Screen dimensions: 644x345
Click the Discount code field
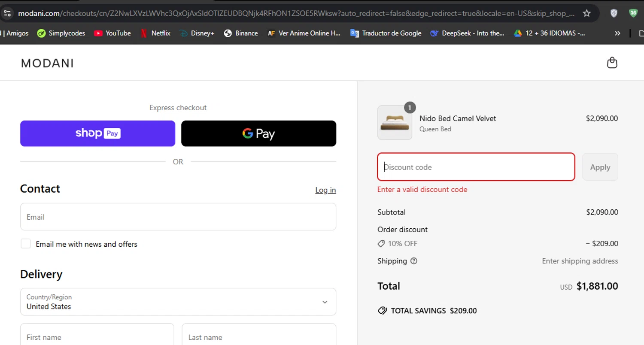(x=476, y=167)
